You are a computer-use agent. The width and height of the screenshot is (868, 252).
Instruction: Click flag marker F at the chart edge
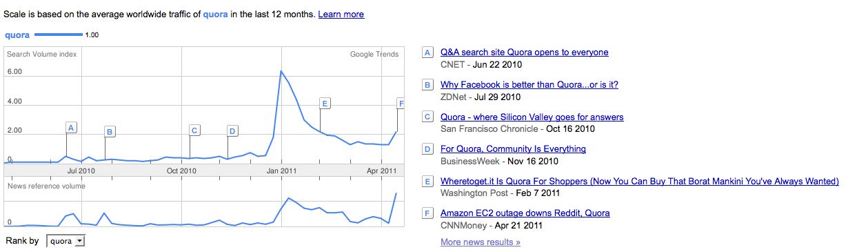pos(401,104)
